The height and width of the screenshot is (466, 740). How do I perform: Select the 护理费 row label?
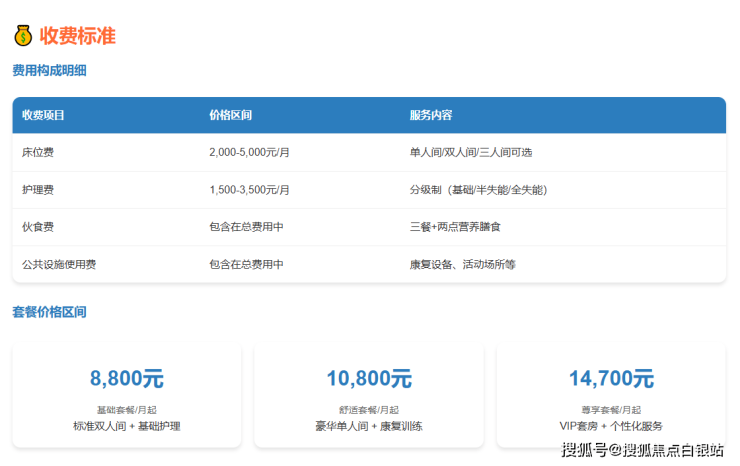click(x=37, y=190)
